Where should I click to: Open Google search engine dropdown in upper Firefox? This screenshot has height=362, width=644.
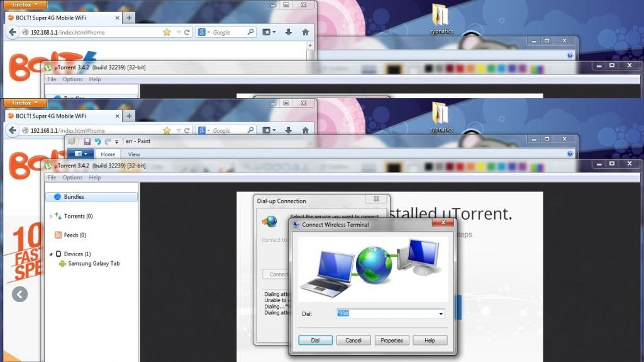coord(203,32)
